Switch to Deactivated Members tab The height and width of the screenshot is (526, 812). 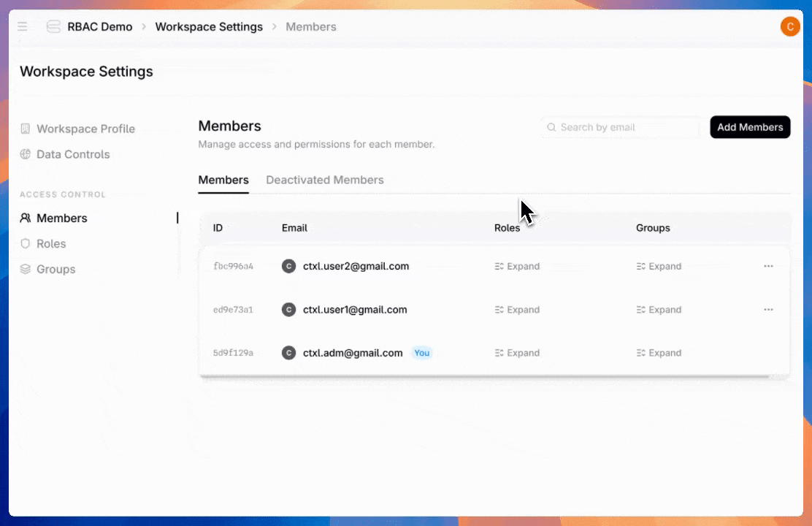pos(325,180)
